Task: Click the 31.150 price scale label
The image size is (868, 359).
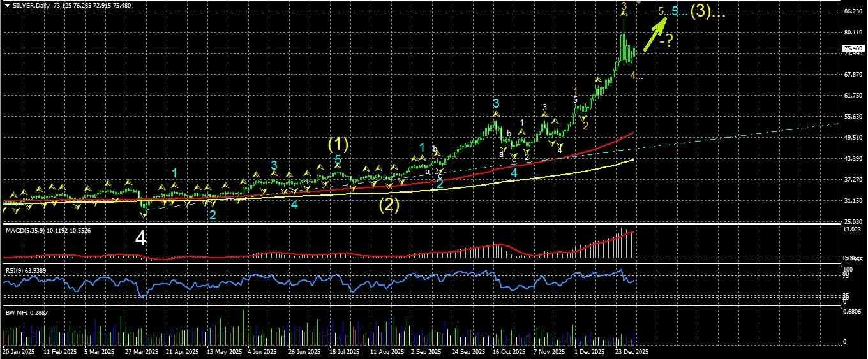Action: (x=853, y=201)
